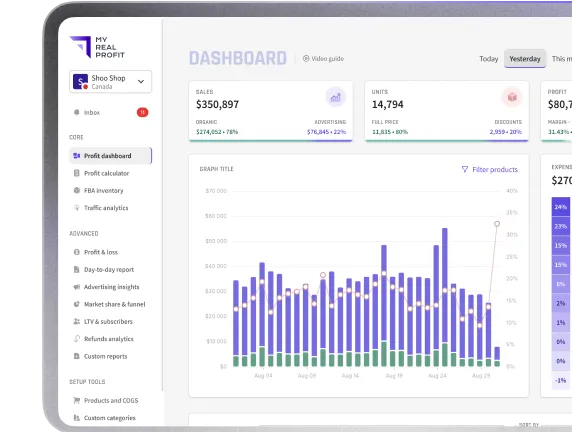Open the Shoo Shop store dropdown
572x432 pixels.
pyautogui.click(x=111, y=82)
